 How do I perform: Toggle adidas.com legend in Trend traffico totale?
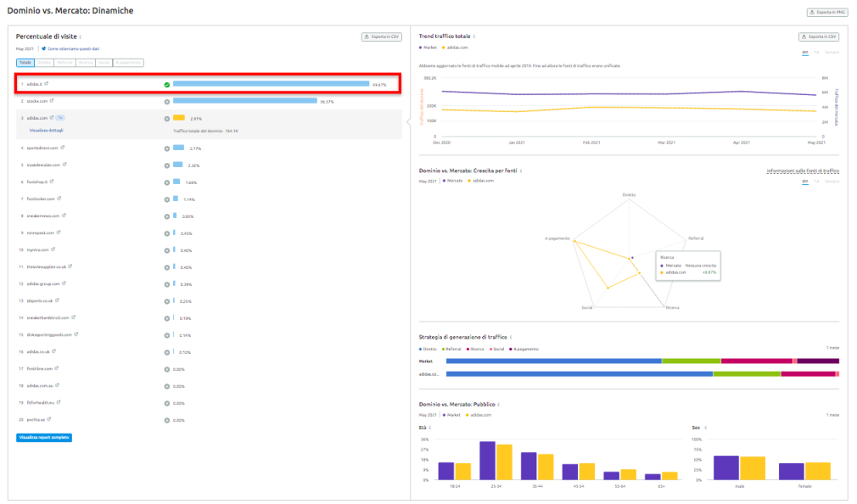[x=455, y=48]
